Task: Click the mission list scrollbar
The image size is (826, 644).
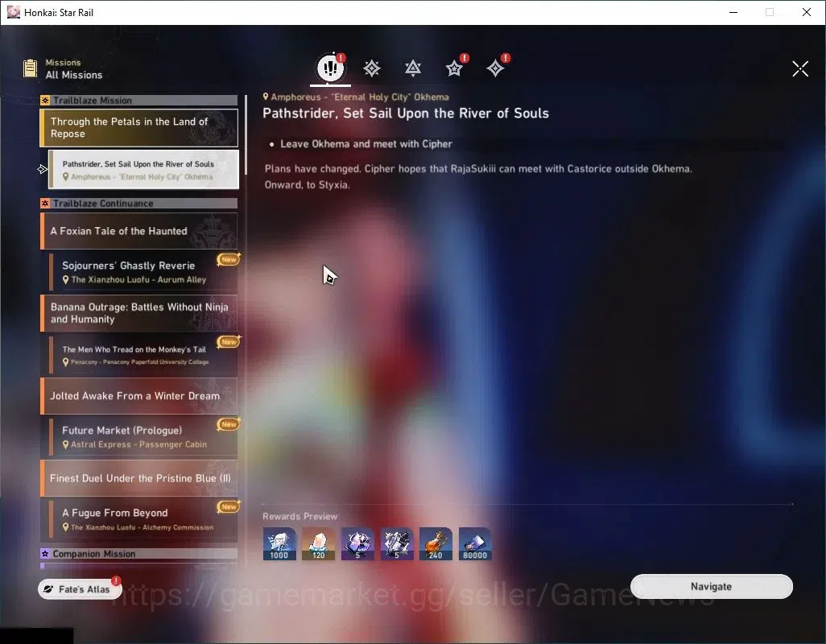Action: [246, 134]
